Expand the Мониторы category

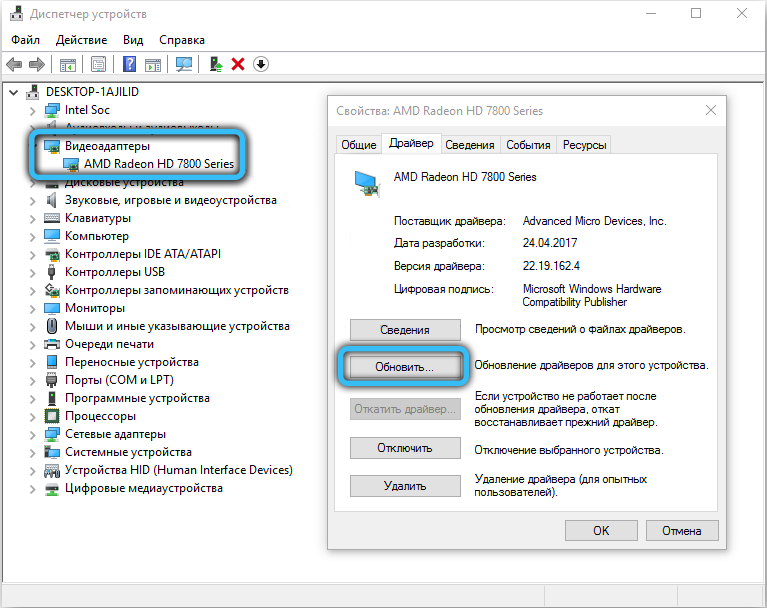(32, 309)
